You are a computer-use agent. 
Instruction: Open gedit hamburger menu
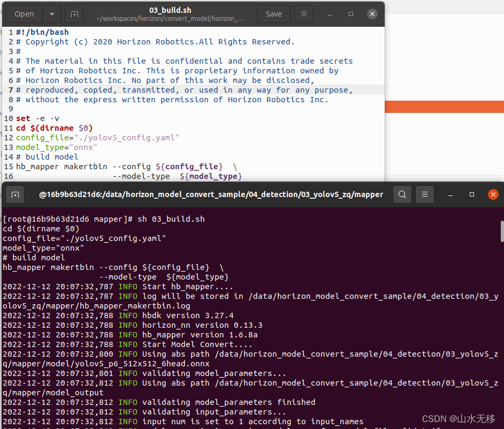(x=304, y=14)
